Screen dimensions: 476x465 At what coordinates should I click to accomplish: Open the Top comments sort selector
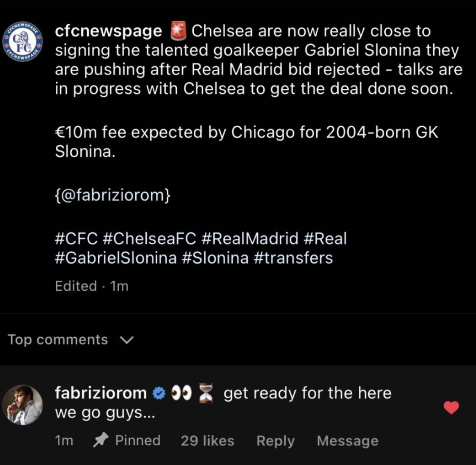coord(70,340)
